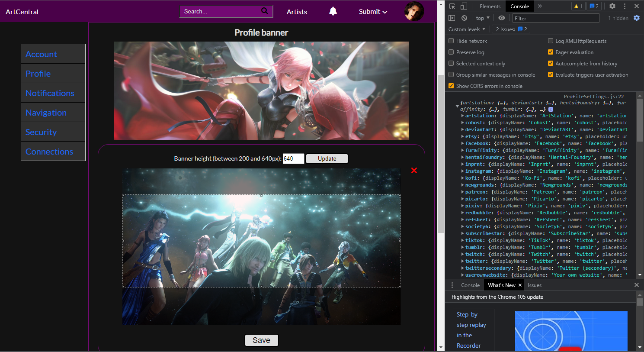Enable the Preserve log checkbox
The image size is (644, 352).
coord(451,52)
